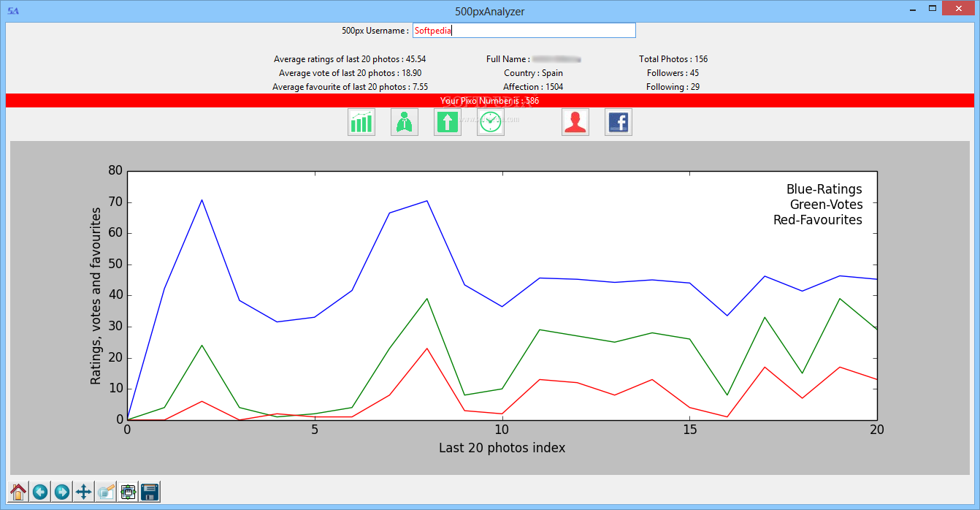Click the 'Country : Spain' text
Viewport: 980px width, 510px height.
tap(533, 73)
